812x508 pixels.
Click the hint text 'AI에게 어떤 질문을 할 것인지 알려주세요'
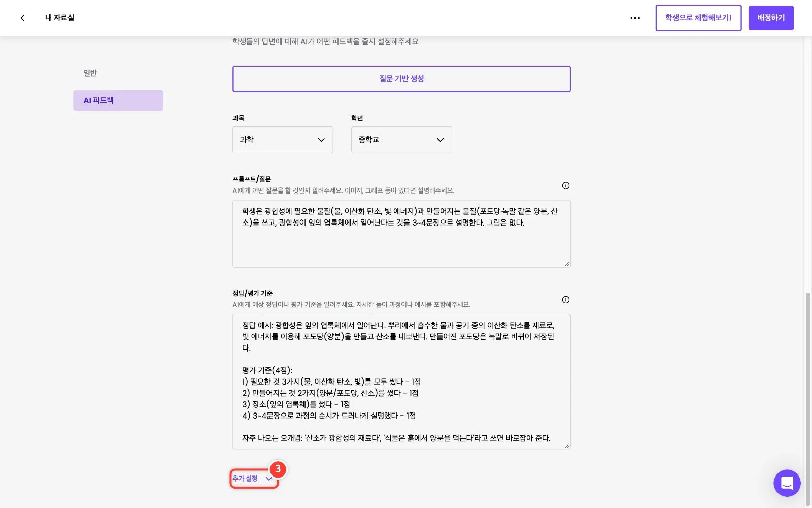coord(287,190)
